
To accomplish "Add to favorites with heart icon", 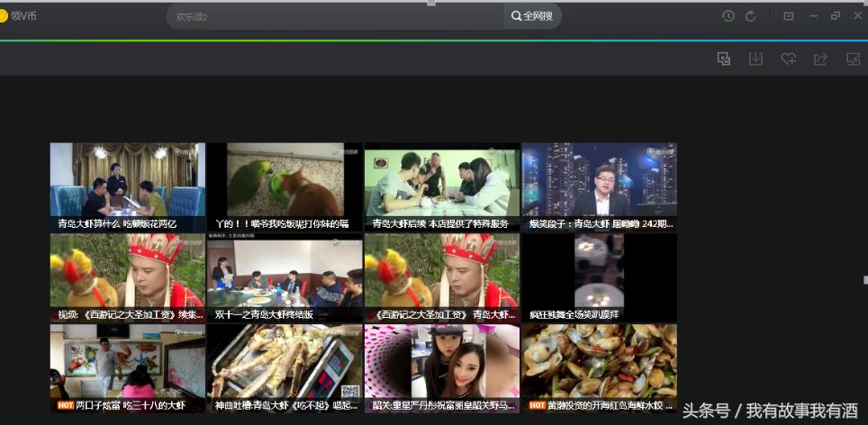I will click(788, 59).
